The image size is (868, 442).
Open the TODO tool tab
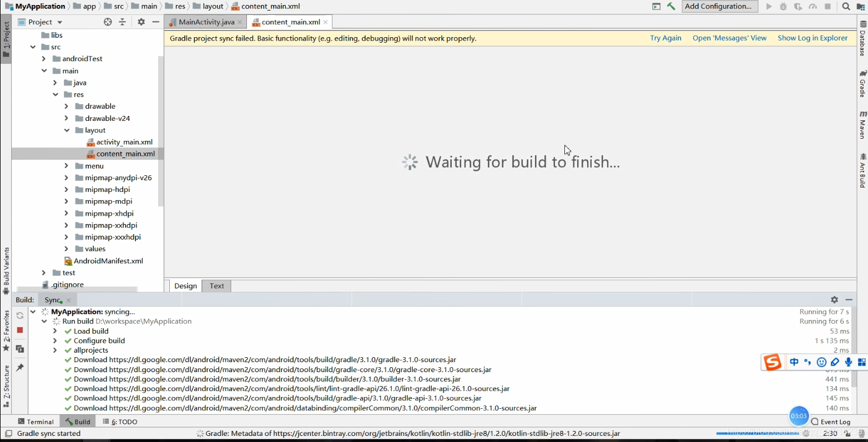(x=120, y=422)
